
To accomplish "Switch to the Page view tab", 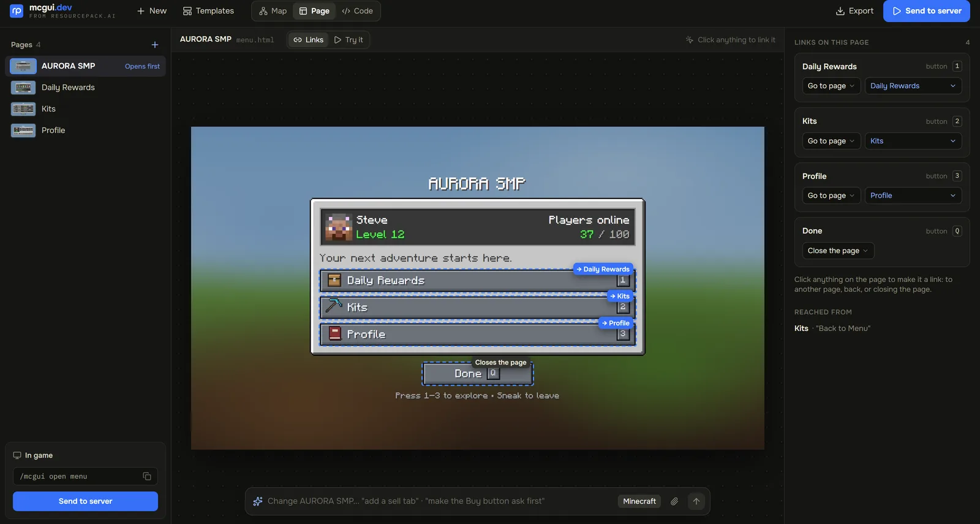I will (x=314, y=11).
